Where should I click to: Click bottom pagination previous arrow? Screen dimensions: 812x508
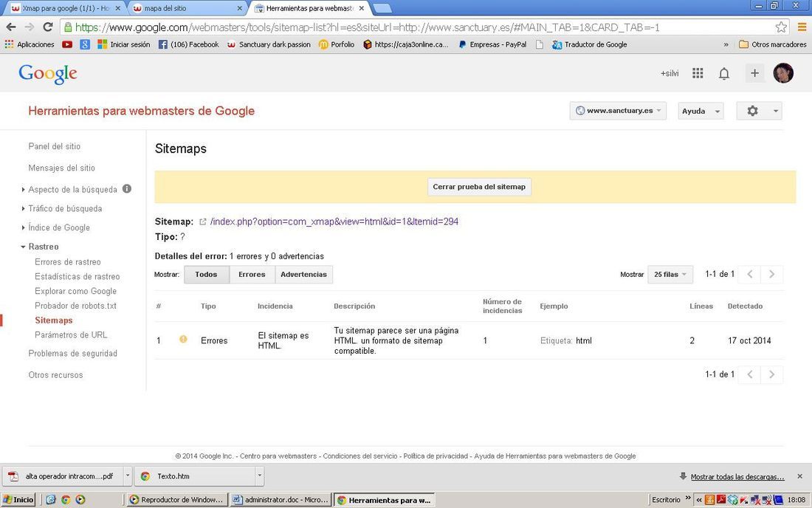[x=750, y=374]
